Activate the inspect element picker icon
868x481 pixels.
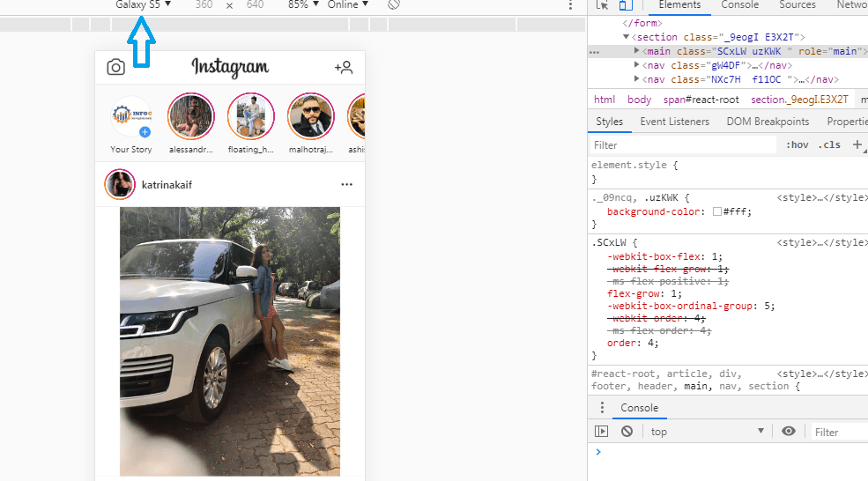(x=602, y=4)
